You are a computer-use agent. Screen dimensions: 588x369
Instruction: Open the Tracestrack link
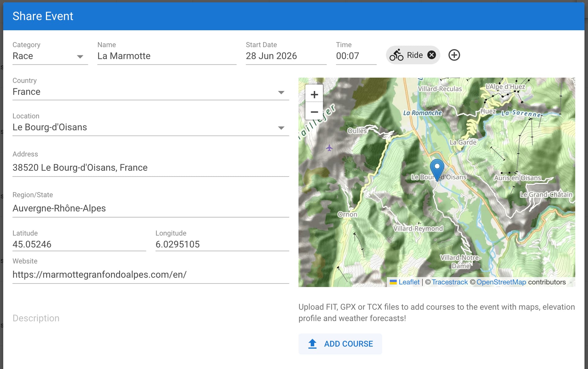[450, 282]
